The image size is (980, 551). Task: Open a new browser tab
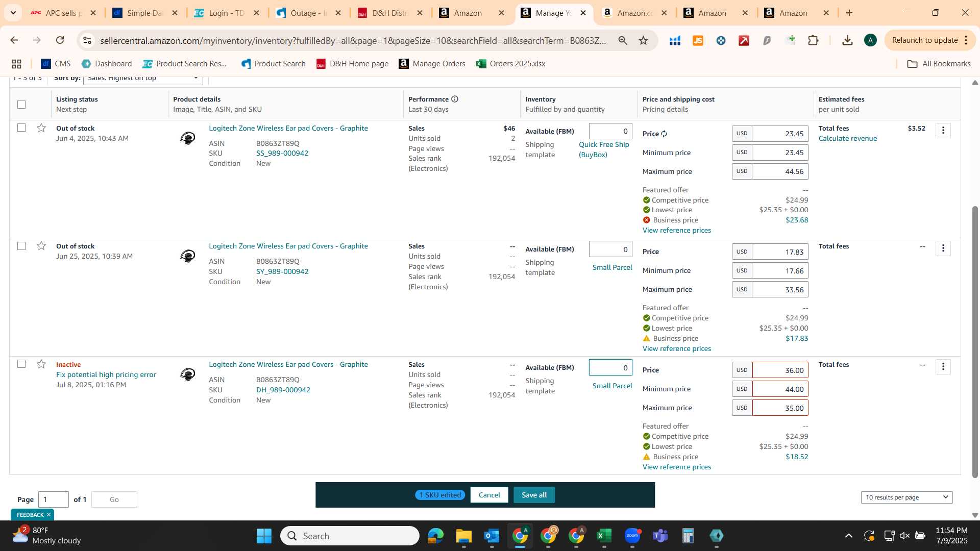click(x=849, y=13)
